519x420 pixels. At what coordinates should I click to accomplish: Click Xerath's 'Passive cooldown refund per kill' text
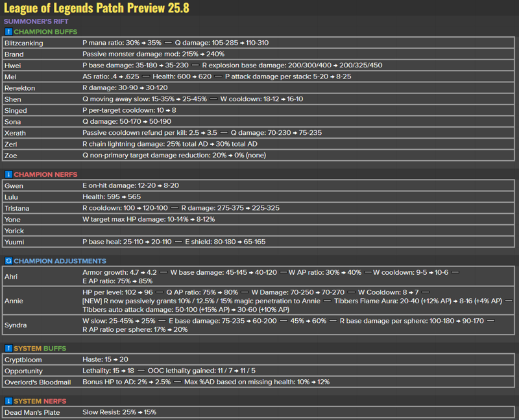(150, 133)
